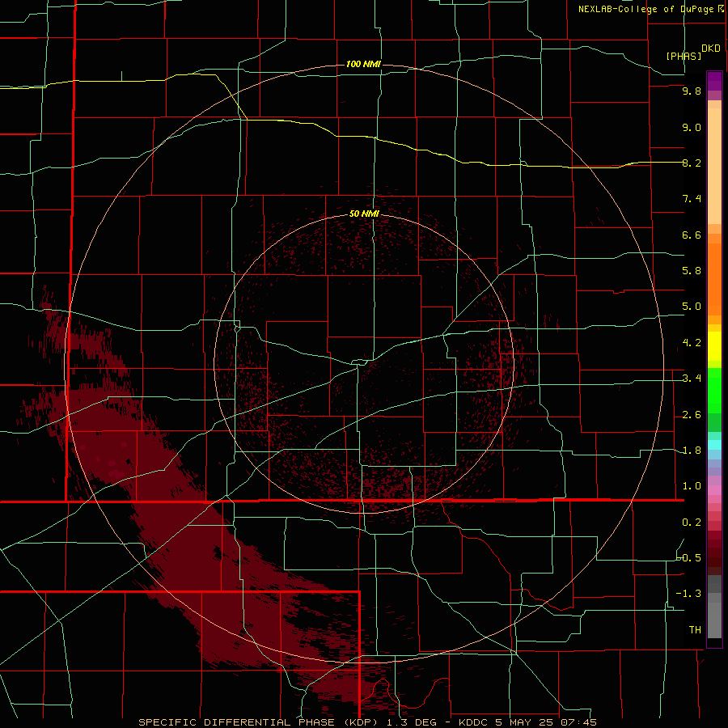Screen dimensions: 728x728
Task: Select the 2.6 scale value
Action: 692,415
